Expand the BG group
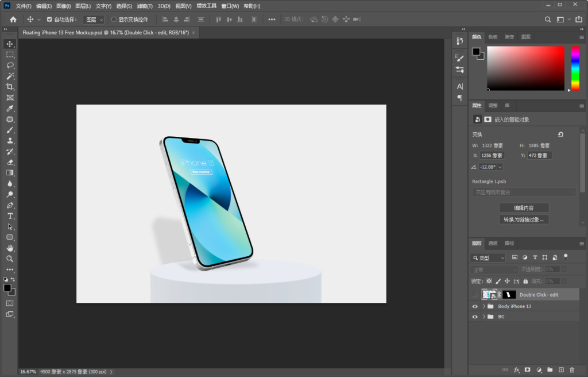 pos(483,317)
